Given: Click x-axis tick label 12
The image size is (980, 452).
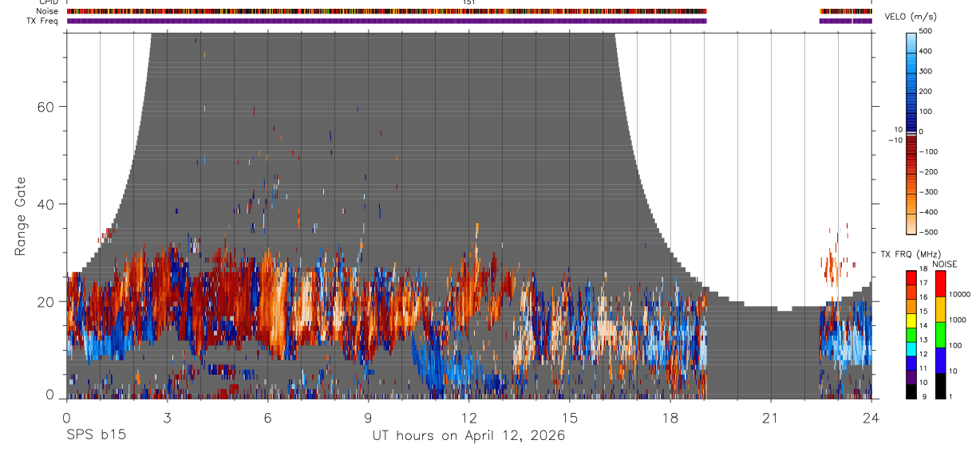Looking at the screenshot, I should pos(468,418).
